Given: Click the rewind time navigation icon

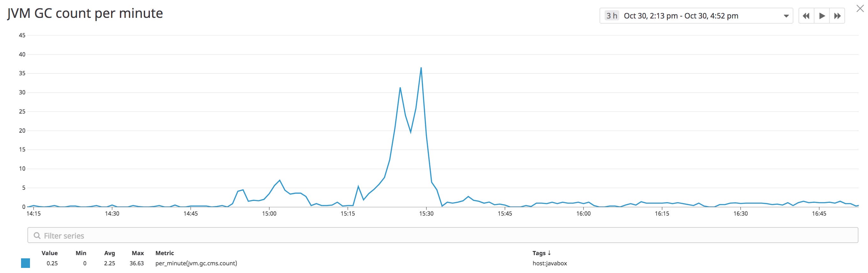Looking at the screenshot, I should 806,16.
